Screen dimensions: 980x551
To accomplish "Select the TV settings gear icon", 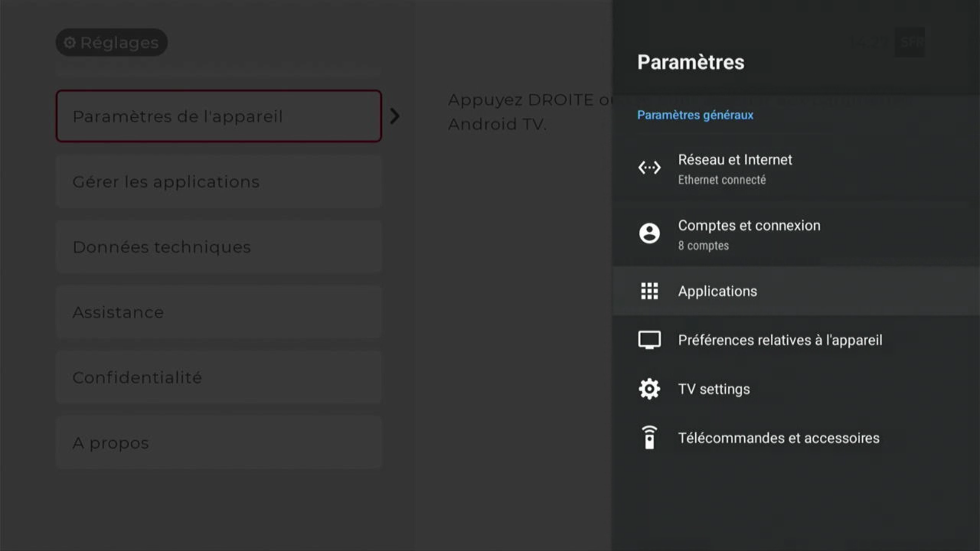I will (649, 388).
